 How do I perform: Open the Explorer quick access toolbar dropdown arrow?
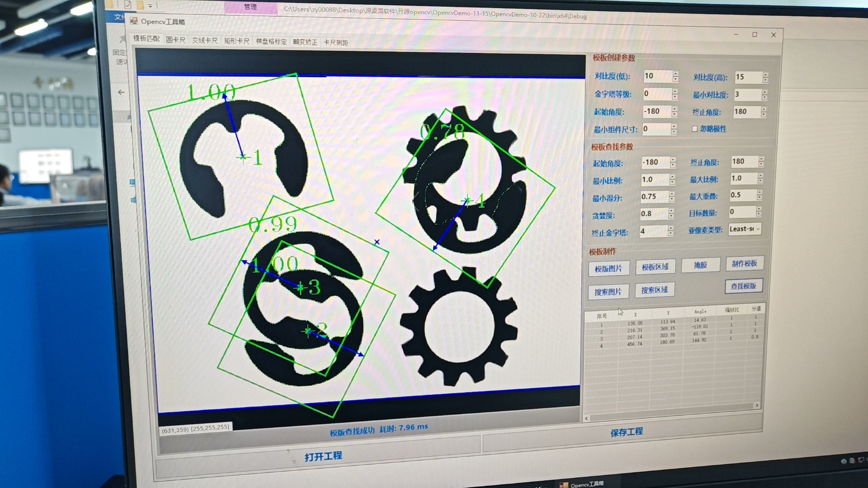[x=151, y=6]
